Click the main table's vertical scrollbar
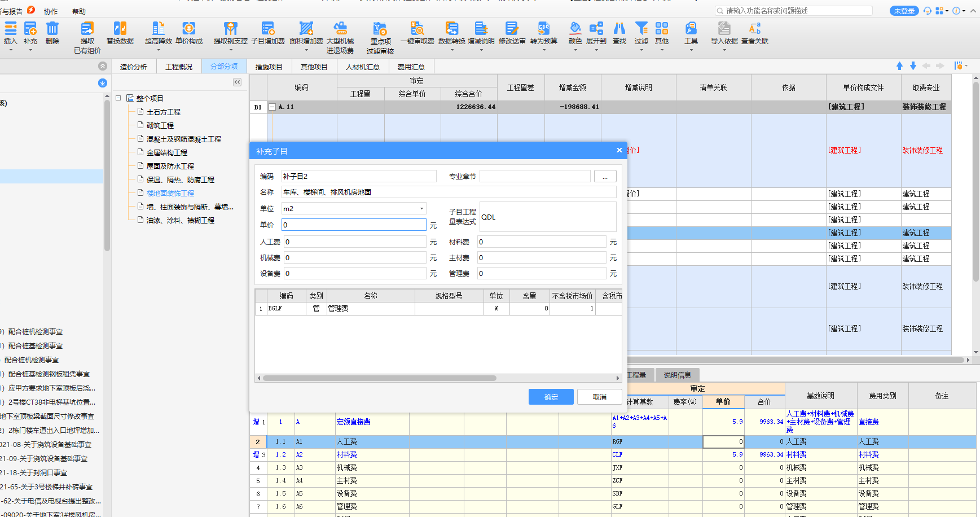980x517 pixels. [x=976, y=181]
